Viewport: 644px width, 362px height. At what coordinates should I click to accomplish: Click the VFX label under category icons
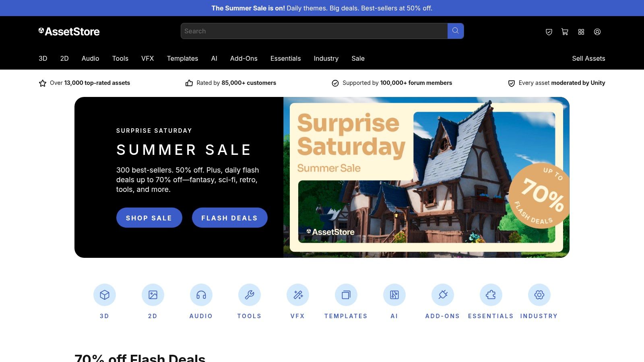click(298, 316)
